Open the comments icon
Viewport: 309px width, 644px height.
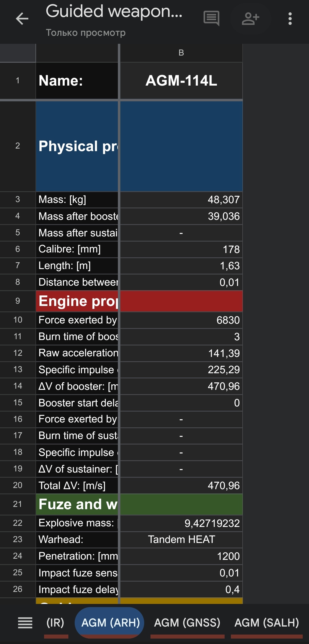pyautogui.click(x=211, y=19)
